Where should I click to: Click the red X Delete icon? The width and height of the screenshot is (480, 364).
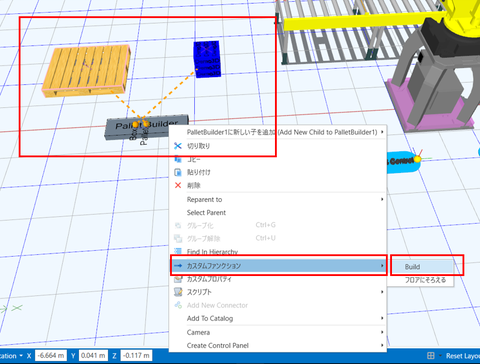pyautogui.click(x=178, y=185)
